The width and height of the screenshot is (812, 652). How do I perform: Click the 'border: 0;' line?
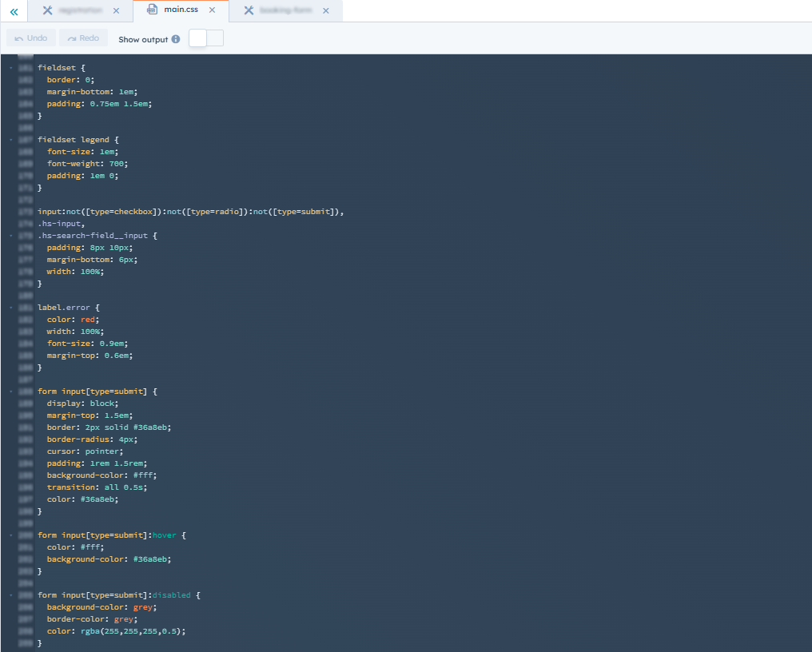(x=70, y=80)
